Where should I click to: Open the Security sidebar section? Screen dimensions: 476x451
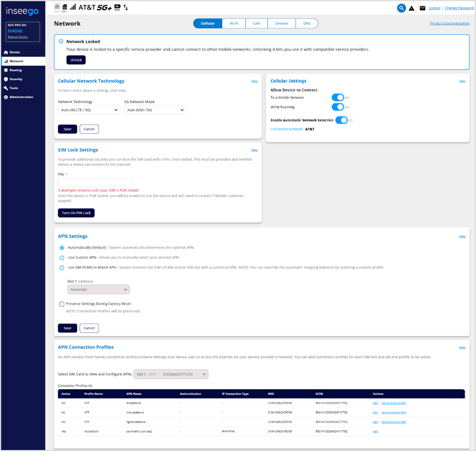[x=16, y=79]
